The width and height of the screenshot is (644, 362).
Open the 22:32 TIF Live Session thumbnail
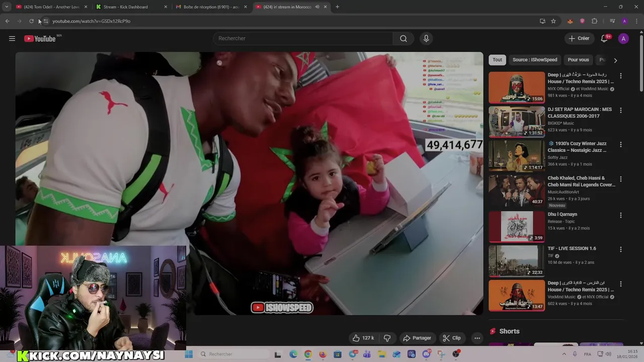pyautogui.click(x=517, y=261)
